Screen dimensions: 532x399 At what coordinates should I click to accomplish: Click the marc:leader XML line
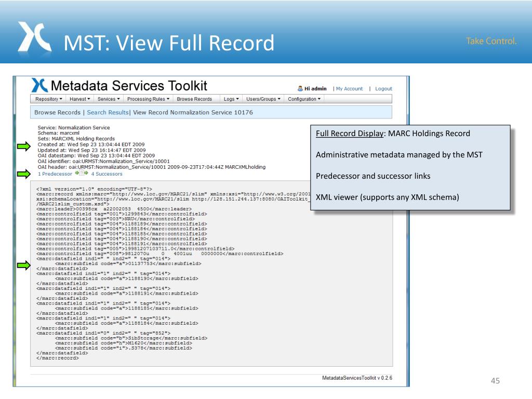pyautogui.click(x=114, y=209)
